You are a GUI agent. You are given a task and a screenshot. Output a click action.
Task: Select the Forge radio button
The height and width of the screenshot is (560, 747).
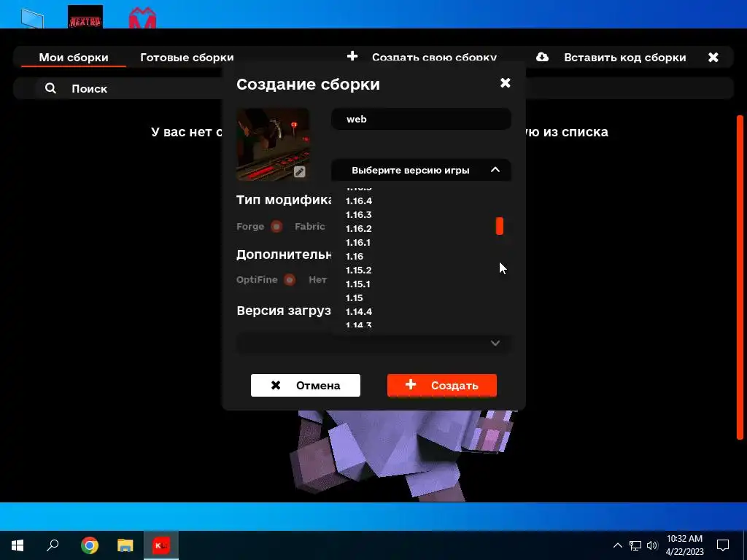tap(276, 227)
